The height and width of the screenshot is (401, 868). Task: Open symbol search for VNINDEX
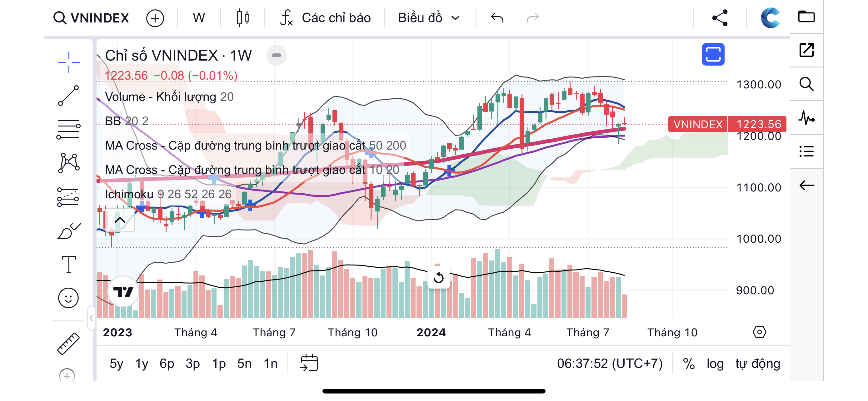click(91, 18)
